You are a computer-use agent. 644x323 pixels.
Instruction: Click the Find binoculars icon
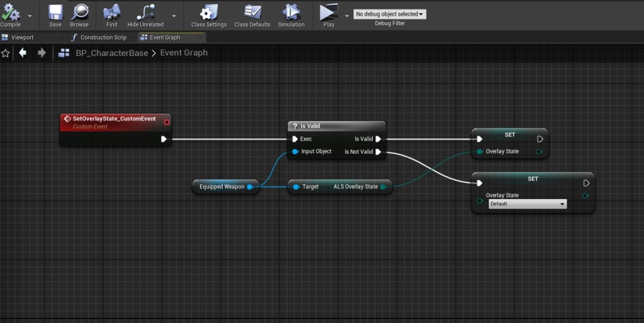pyautogui.click(x=111, y=12)
